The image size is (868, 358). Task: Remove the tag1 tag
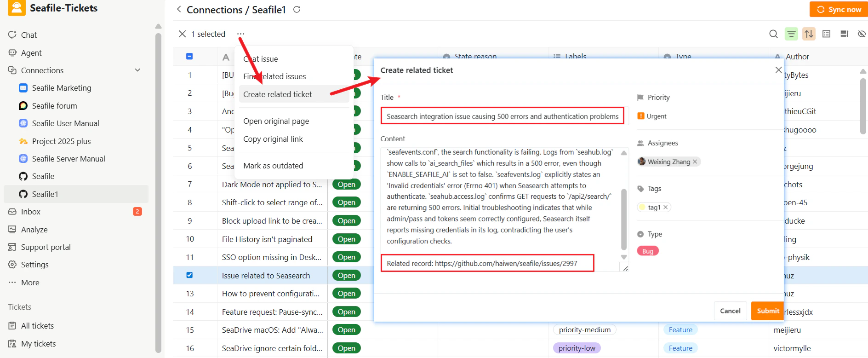pos(665,207)
